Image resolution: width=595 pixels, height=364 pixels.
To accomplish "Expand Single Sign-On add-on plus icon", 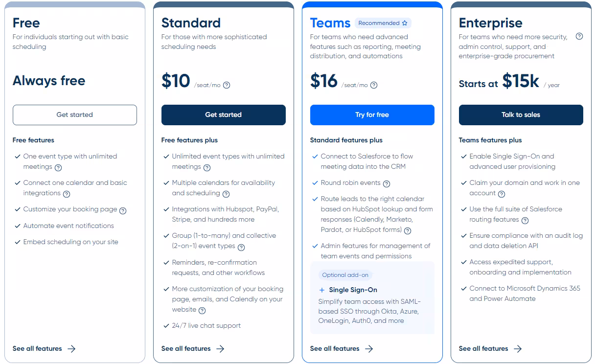I will pyautogui.click(x=321, y=290).
